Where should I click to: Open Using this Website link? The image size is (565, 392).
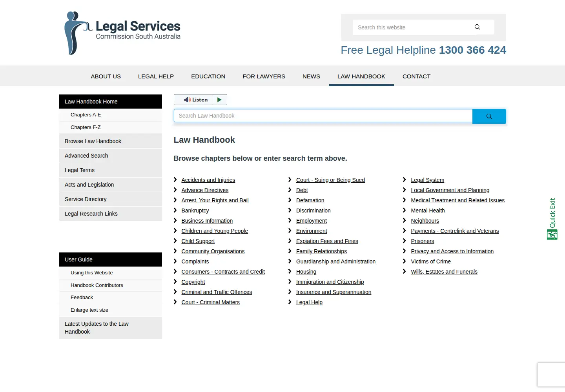(110, 273)
